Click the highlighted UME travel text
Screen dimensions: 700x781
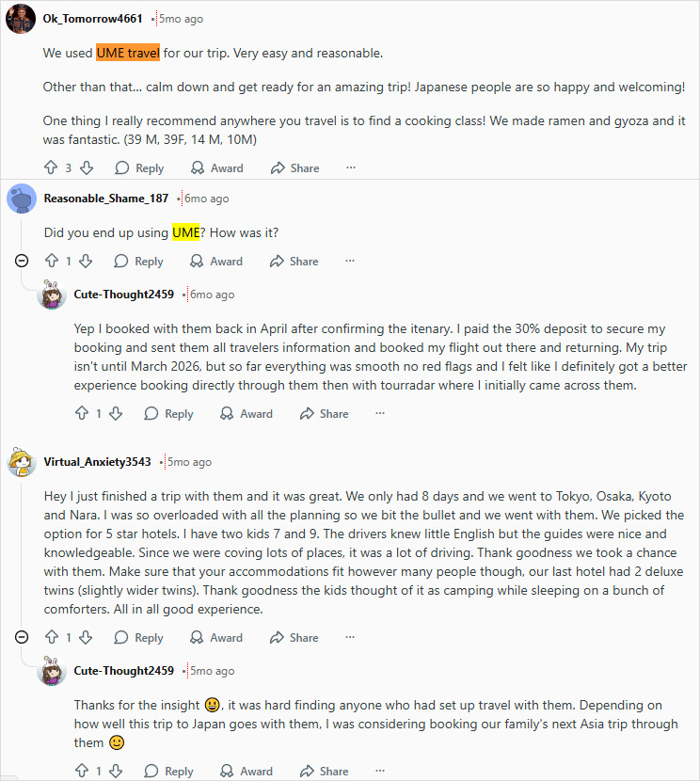(x=128, y=54)
